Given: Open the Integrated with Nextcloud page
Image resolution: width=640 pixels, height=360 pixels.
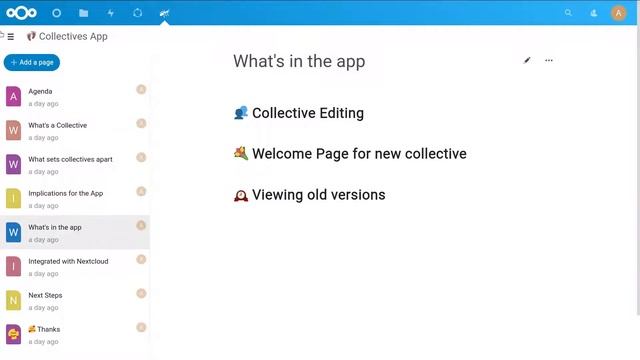Looking at the screenshot, I should click(x=75, y=266).
